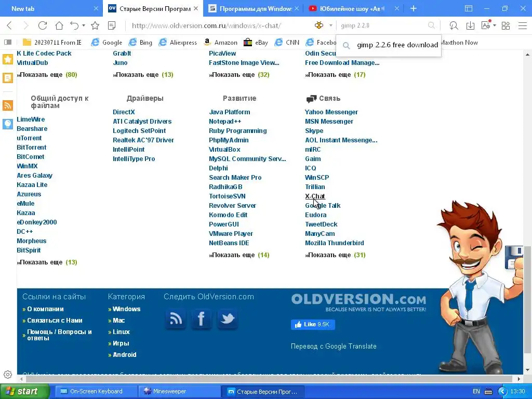Go to the home page icon
The height and width of the screenshot is (399, 532).
[x=59, y=25]
